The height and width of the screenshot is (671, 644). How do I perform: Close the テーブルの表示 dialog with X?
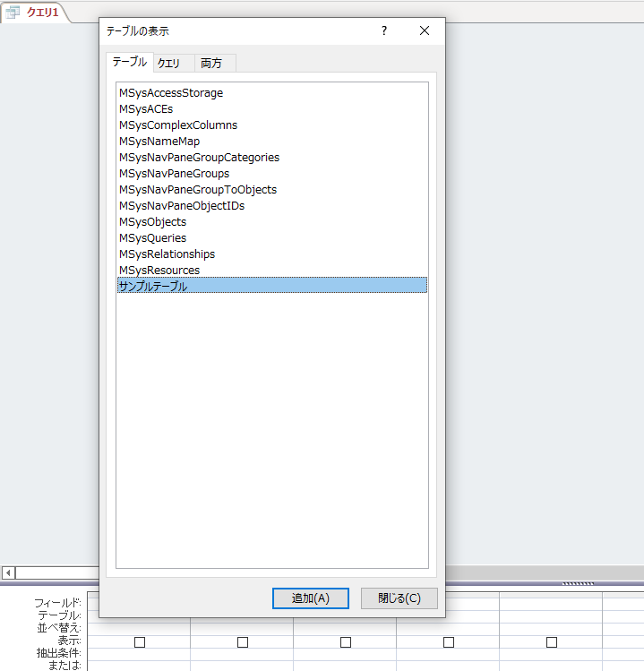(425, 30)
